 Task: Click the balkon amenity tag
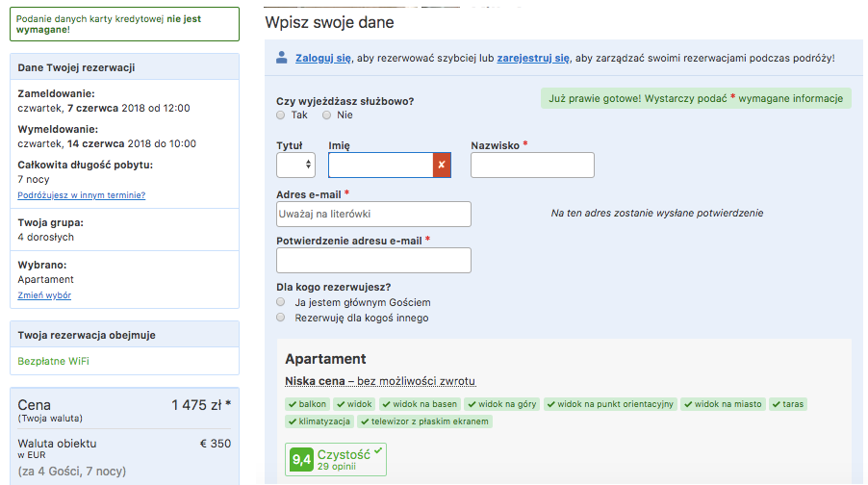tap(308, 404)
